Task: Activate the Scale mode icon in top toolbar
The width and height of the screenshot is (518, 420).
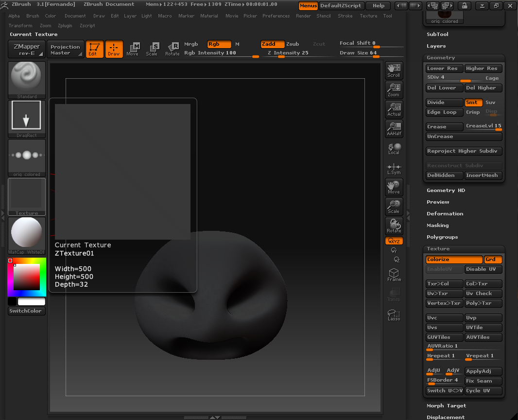Action: pos(152,49)
